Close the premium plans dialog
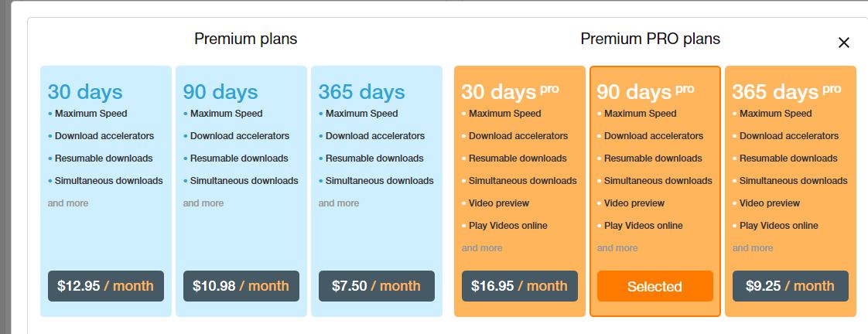Image resolution: width=868 pixels, height=334 pixels. 843,43
